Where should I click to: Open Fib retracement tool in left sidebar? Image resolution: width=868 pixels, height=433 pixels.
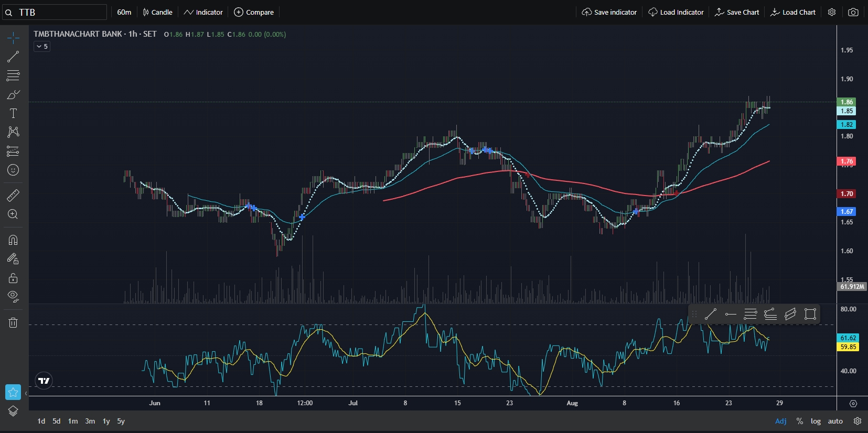(13, 75)
